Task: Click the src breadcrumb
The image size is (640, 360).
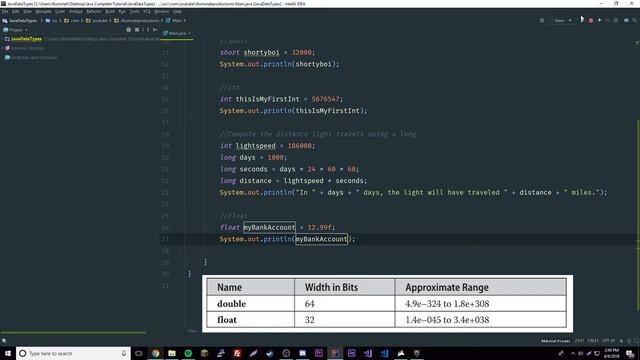Action: pos(52,20)
